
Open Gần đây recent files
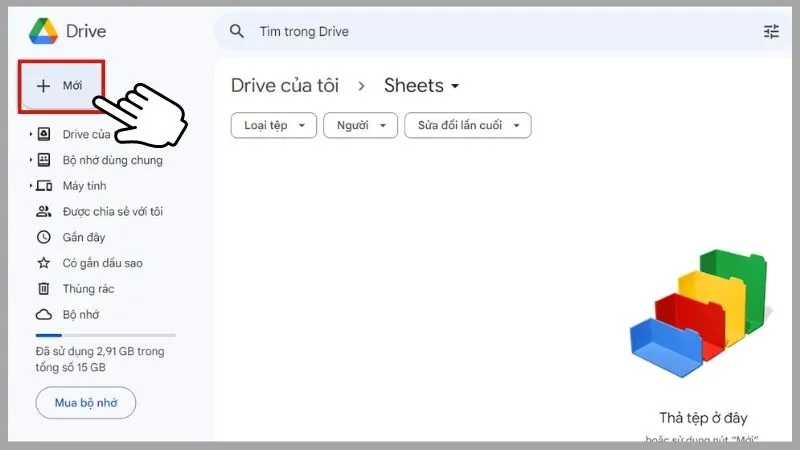pos(84,237)
